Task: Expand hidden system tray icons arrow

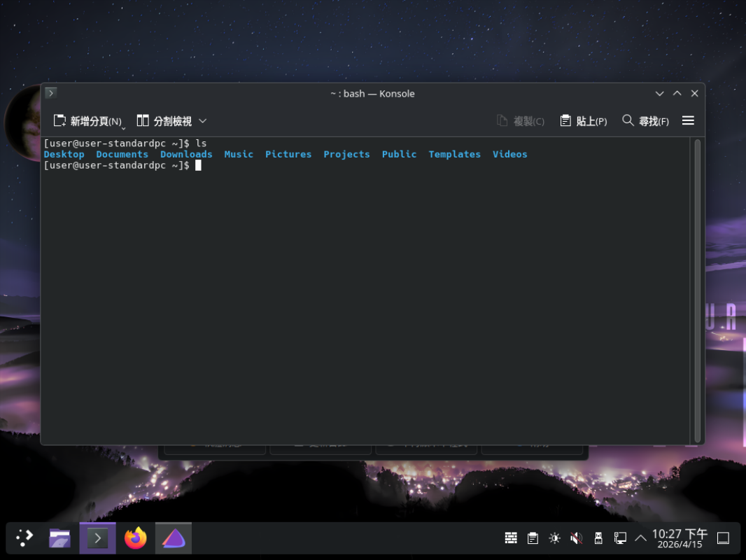Action: 640,538
